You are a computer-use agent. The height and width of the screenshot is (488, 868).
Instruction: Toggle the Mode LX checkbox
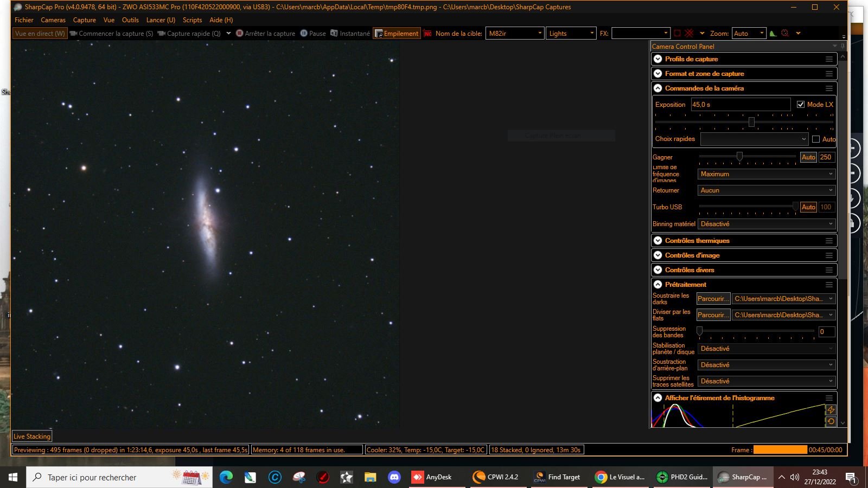tap(801, 105)
